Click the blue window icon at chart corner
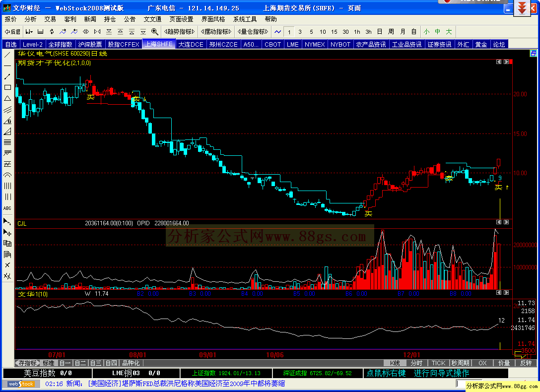This screenshot has width=540, height=392. (533, 54)
